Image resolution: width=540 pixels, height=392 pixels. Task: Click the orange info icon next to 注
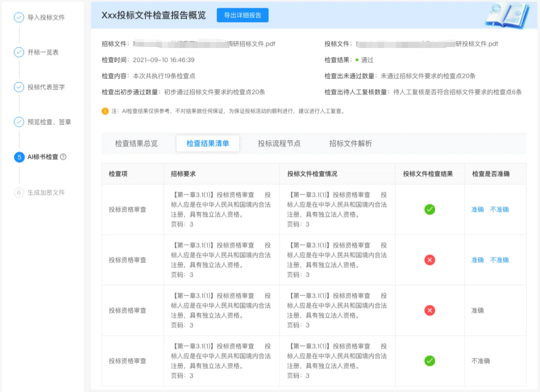[105, 111]
